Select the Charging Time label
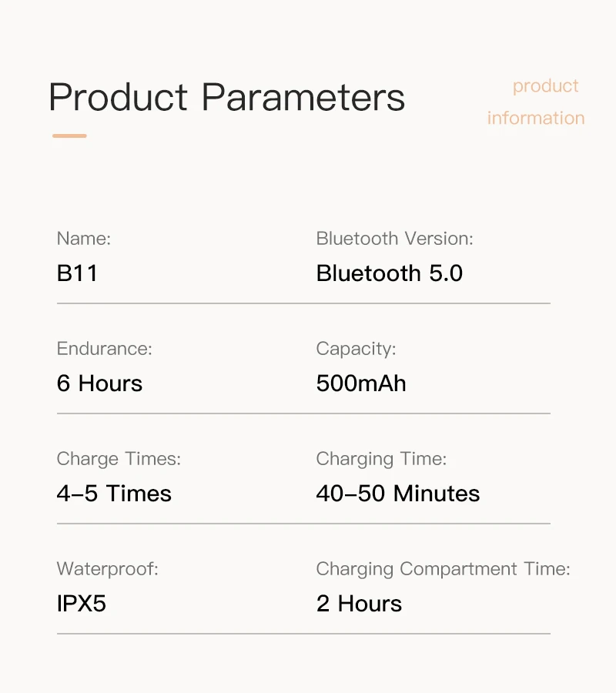Screen dimensions: 616x693 pyautogui.click(x=381, y=459)
